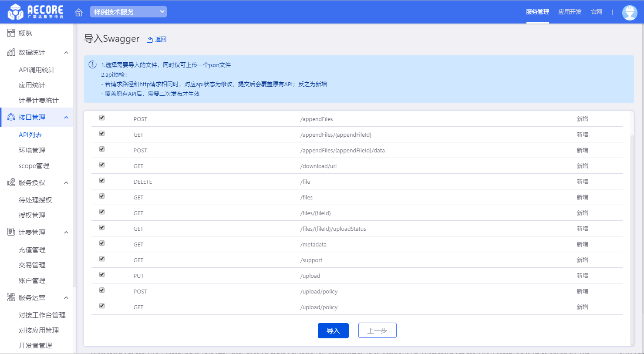644x354 pixels.
Task: Click the 服务授权 sidebar icon
Action: click(x=11, y=182)
